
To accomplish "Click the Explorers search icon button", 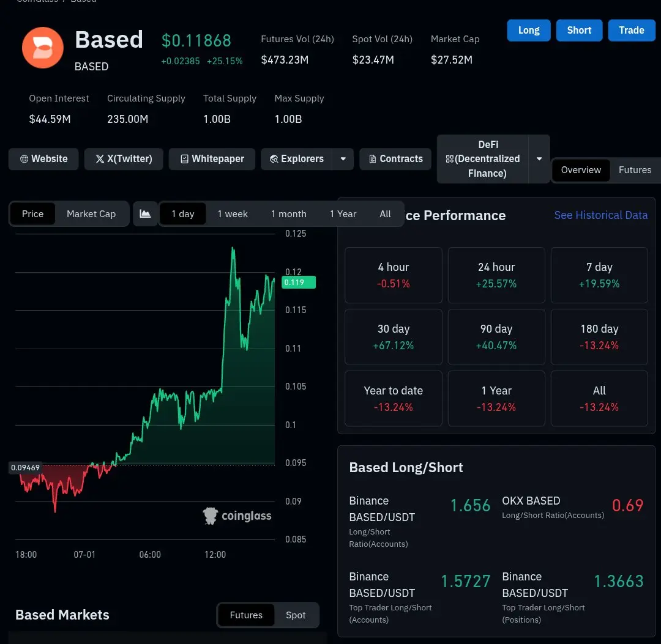I will tap(297, 159).
